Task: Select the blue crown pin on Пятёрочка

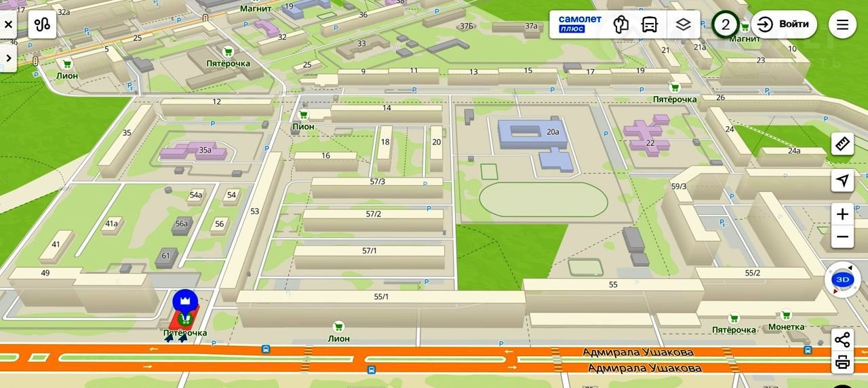Action: pos(184,300)
